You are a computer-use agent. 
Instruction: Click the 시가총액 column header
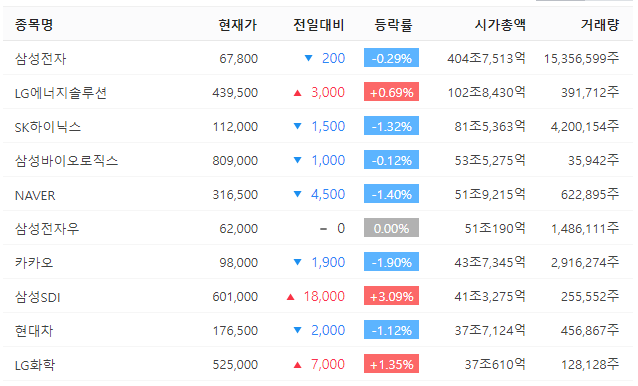point(500,25)
